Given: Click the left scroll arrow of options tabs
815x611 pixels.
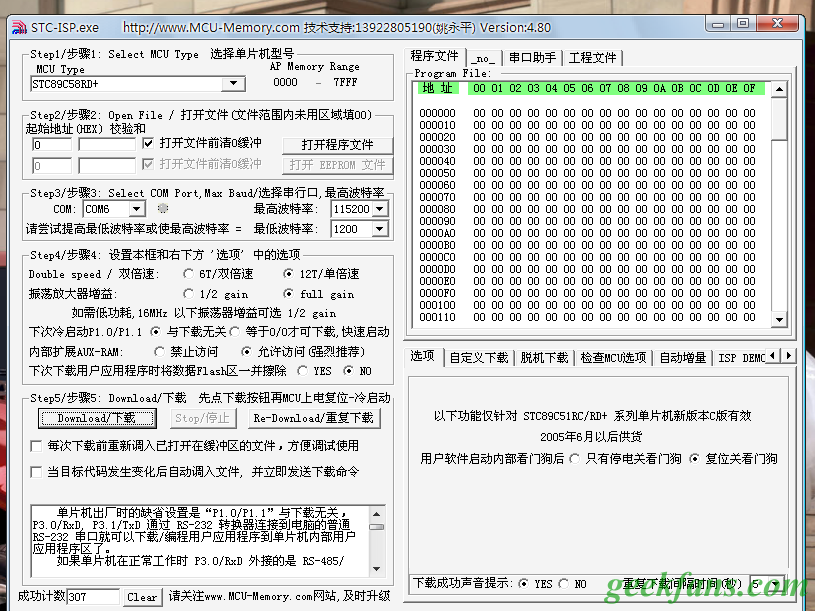Looking at the screenshot, I should pyautogui.click(x=776, y=356).
